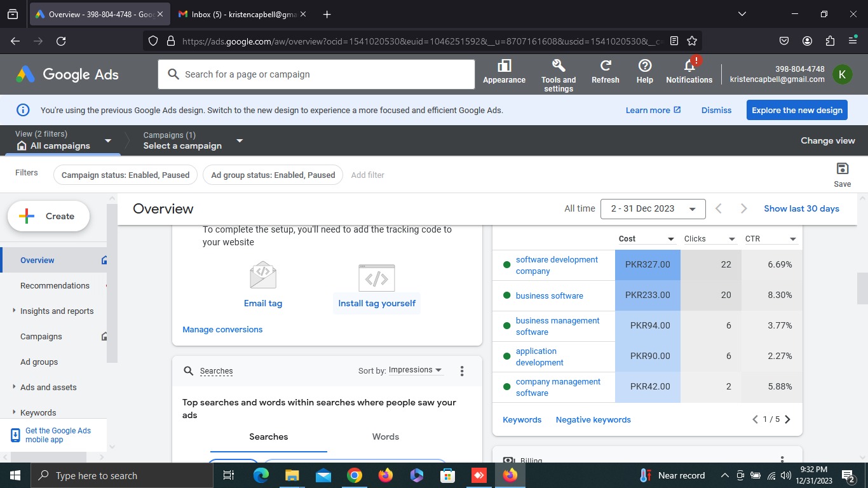Click the browser address bar
Screen dimensions: 868x488
(x=423, y=41)
